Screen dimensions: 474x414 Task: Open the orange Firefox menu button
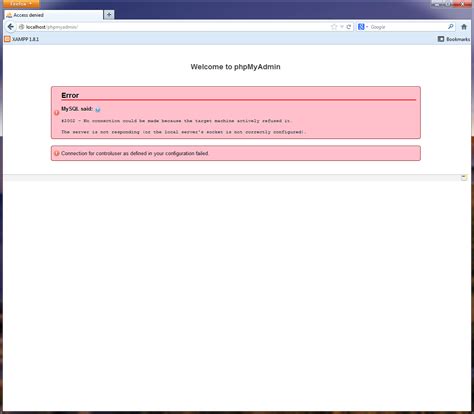pos(21,4)
